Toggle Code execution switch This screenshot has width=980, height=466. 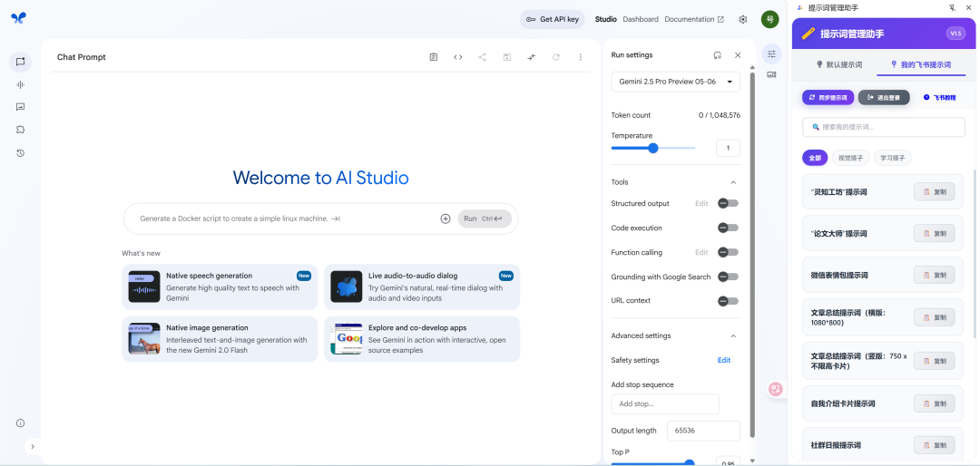[728, 228]
